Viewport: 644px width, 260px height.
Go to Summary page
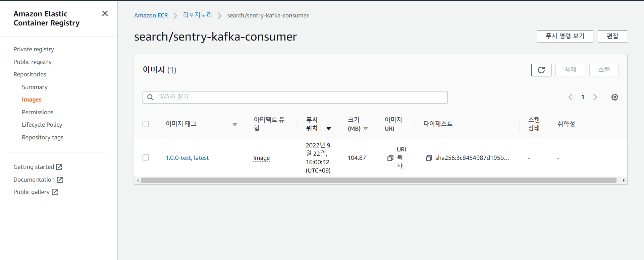click(x=35, y=87)
